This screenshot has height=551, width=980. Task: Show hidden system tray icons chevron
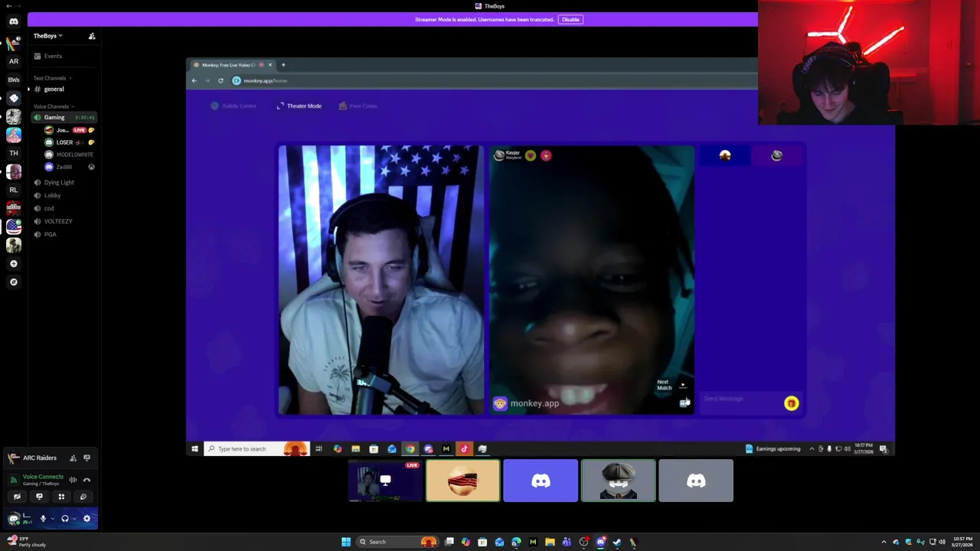tap(885, 542)
